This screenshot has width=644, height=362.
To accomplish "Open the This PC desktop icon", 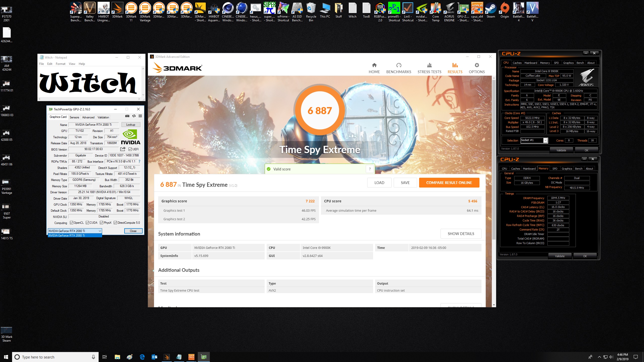I will [325, 10].
